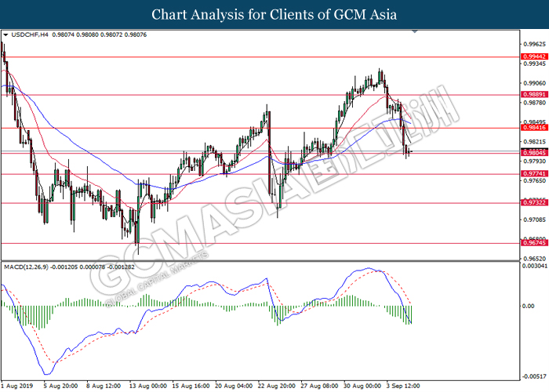Click the 1 Aug 2019 date label
This screenshot has height=392, width=549.
click(x=17, y=386)
